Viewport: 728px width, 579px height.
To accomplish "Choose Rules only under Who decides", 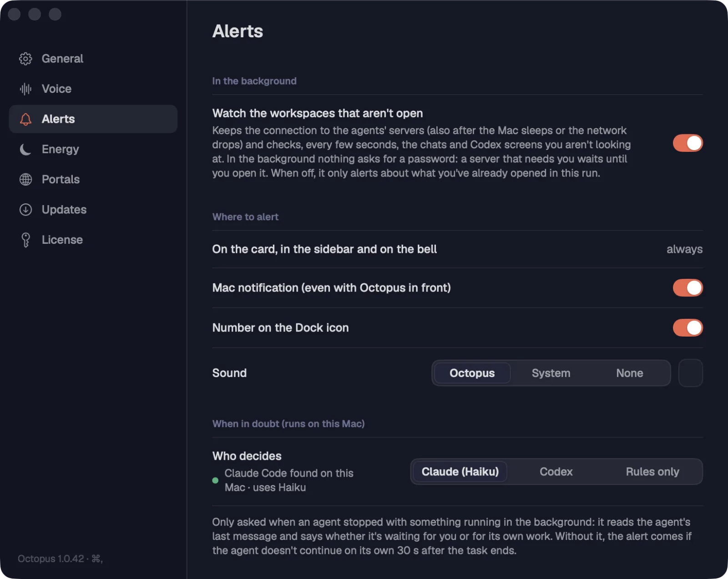I will click(x=652, y=472).
